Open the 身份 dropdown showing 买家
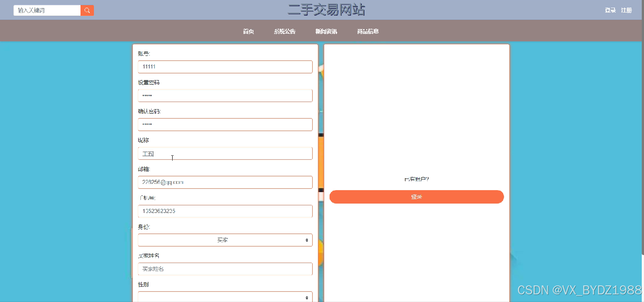 pos(225,240)
